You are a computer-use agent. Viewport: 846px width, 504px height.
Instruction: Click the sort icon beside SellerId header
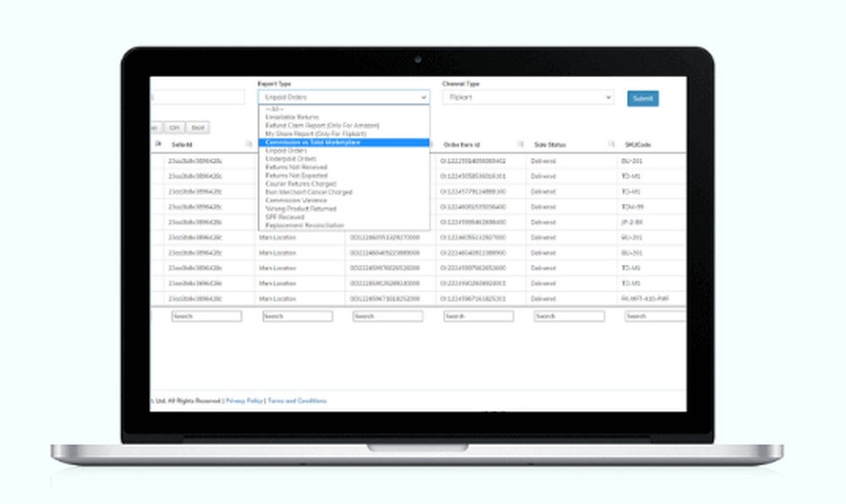click(x=249, y=142)
